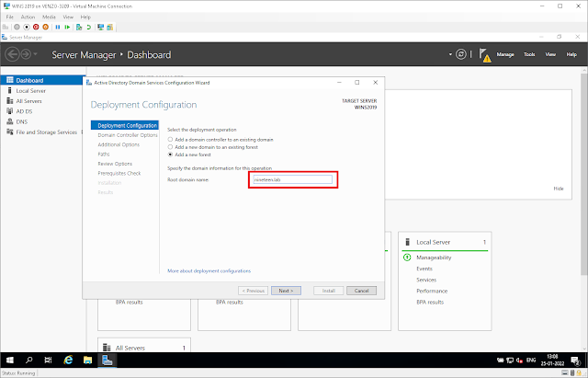Image resolution: width=588 pixels, height=378 pixels.
Task: Click the Turn Off VM toolbar icon
Action: [x=27, y=27]
